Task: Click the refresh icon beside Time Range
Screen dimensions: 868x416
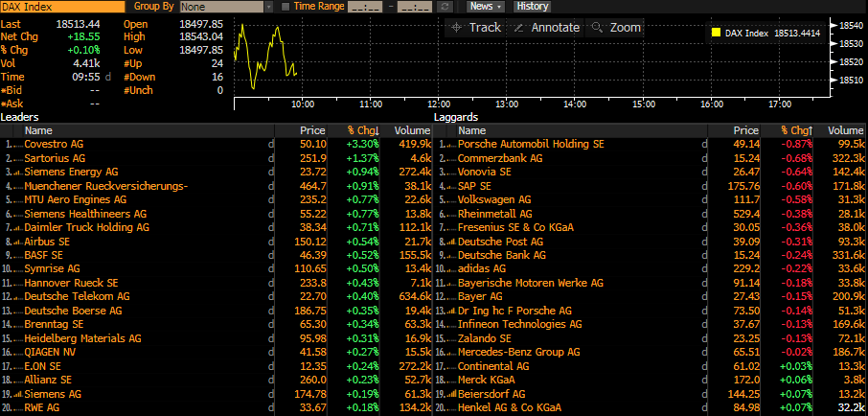Action: click(445, 6)
